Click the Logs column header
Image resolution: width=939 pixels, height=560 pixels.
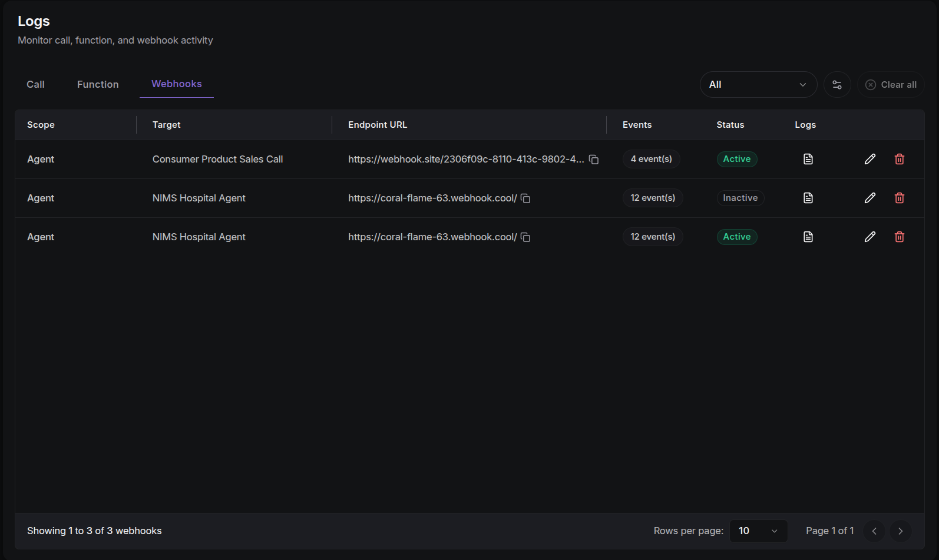pos(805,125)
